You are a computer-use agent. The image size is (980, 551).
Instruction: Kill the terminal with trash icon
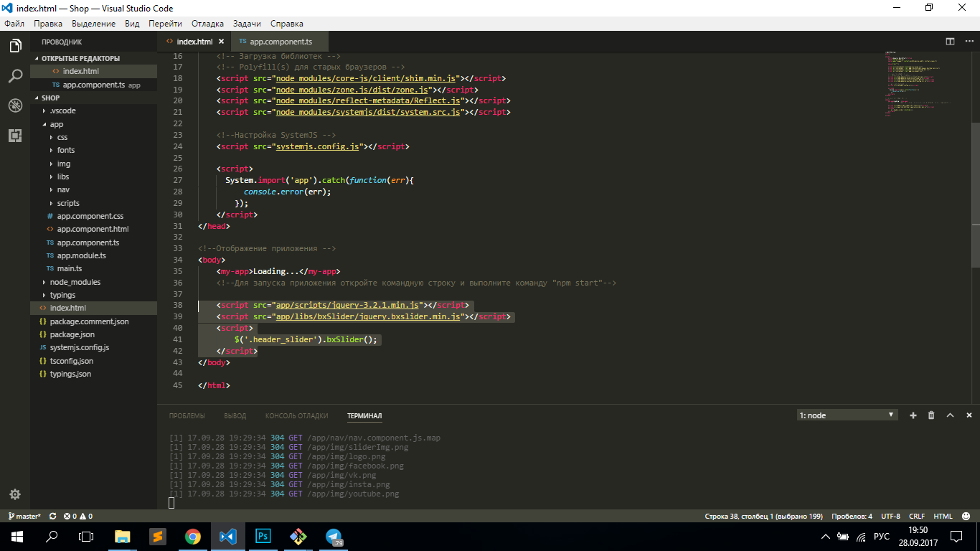click(x=931, y=415)
